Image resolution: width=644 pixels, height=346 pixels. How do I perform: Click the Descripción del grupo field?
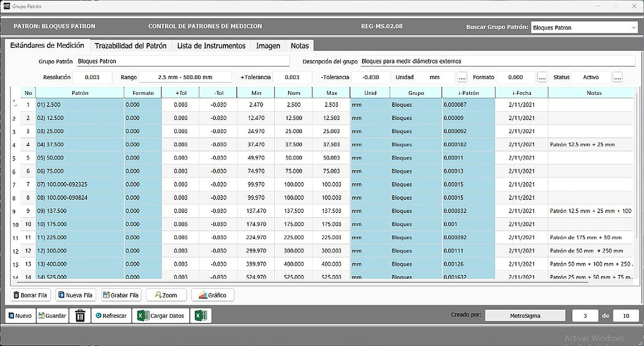point(498,61)
